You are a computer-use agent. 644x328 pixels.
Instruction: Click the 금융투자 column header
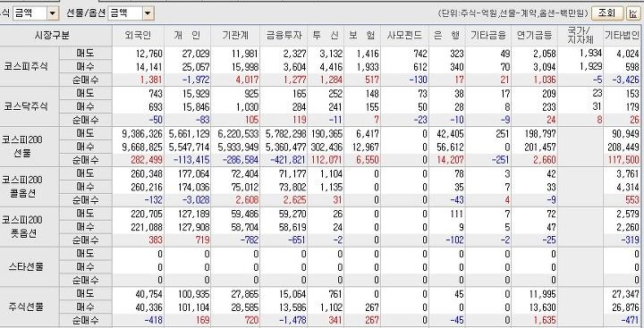(284, 36)
